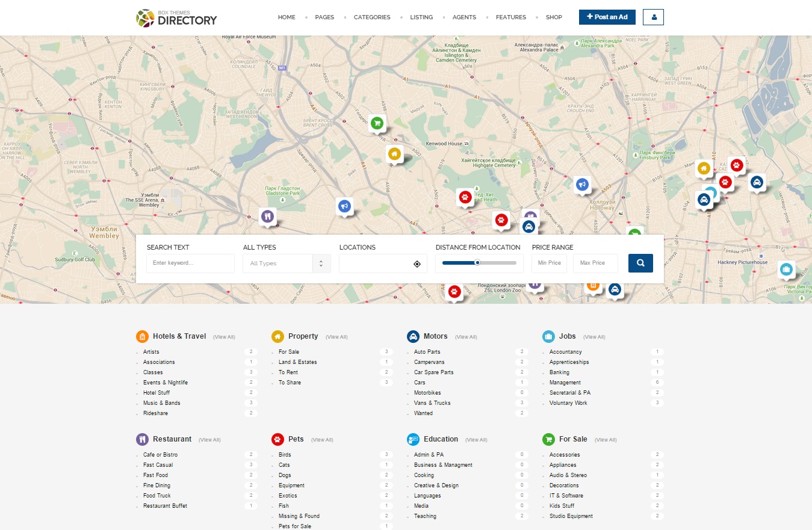Select the red paw marker near Highgate Heath

point(465,197)
